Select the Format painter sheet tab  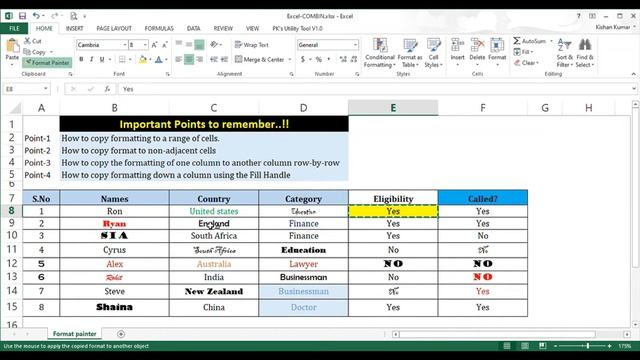75,334
